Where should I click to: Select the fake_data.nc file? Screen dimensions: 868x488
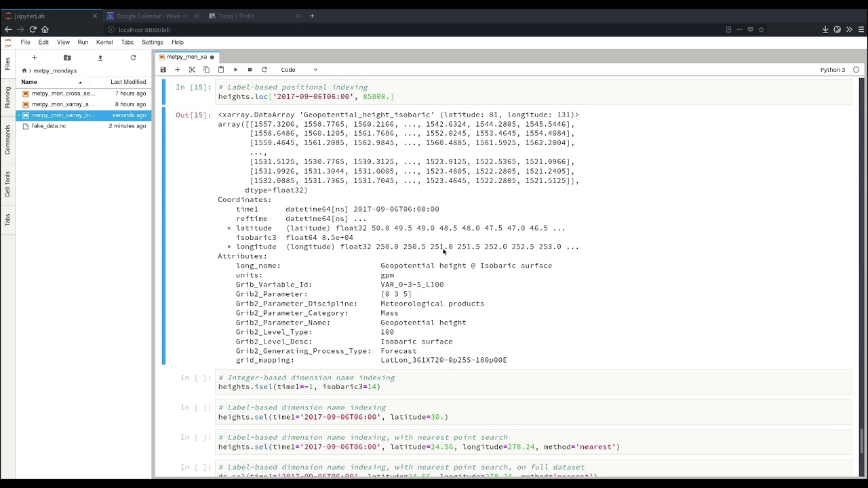pyautogui.click(x=85, y=126)
